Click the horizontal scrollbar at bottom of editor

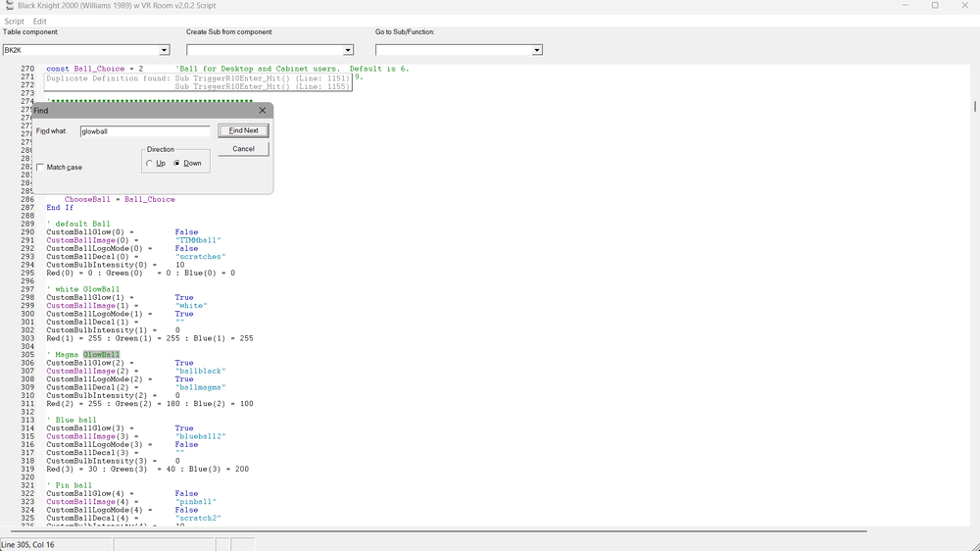(439, 531)
